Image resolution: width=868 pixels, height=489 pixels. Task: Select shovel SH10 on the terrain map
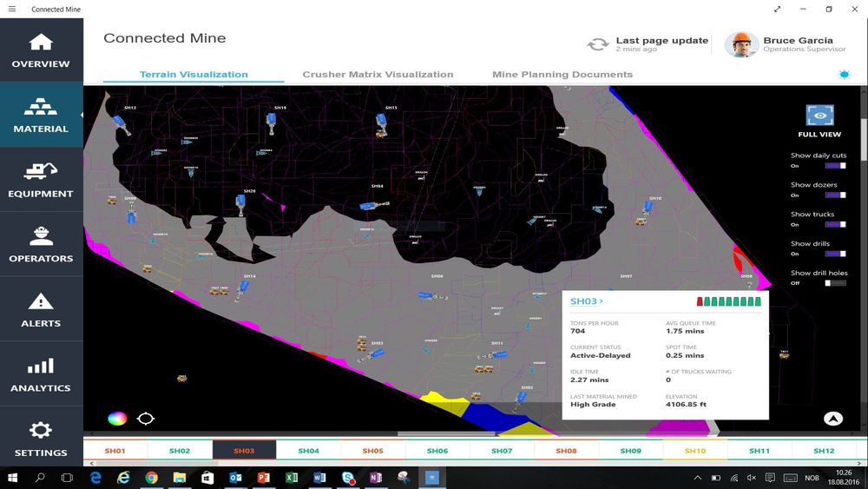pyautogui.click(x=648, y=208)
